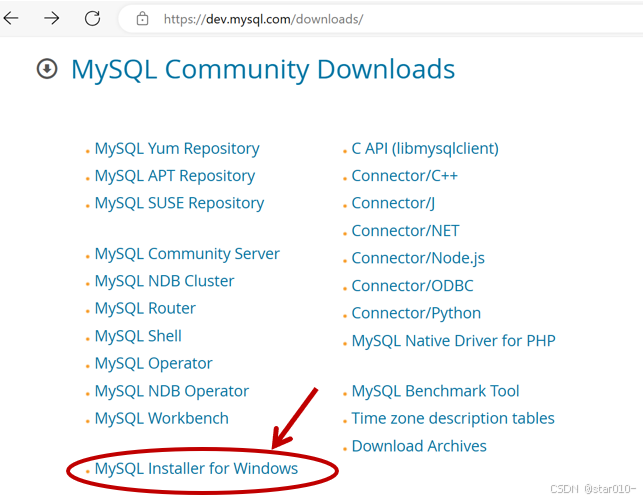Open MySQL Router link
Viewport: 643px width, 500px height.
(x=145, y=308)
